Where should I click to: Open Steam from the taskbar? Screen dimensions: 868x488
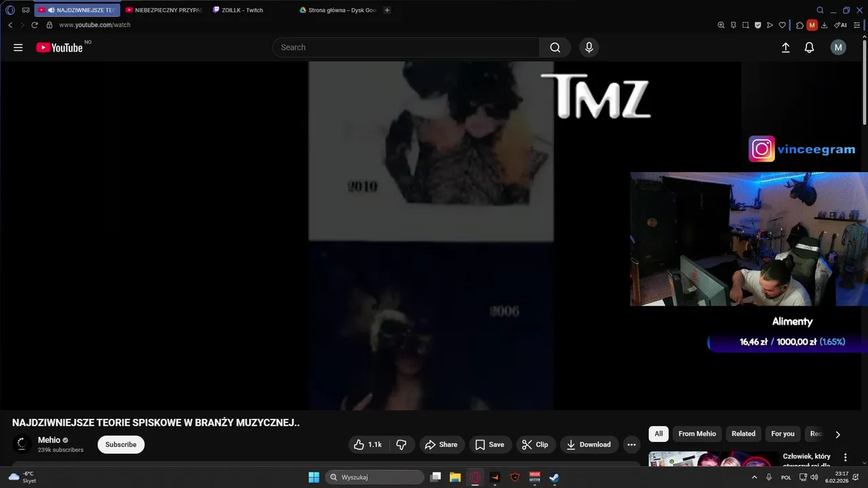554,477
